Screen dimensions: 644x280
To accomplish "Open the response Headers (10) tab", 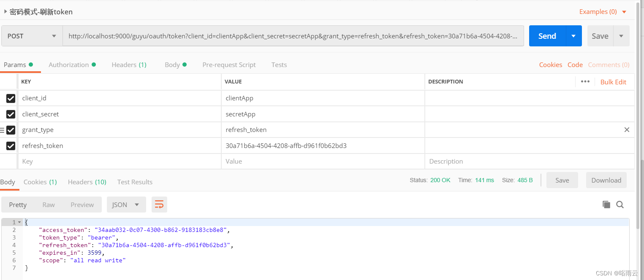I will click(87, 182).
